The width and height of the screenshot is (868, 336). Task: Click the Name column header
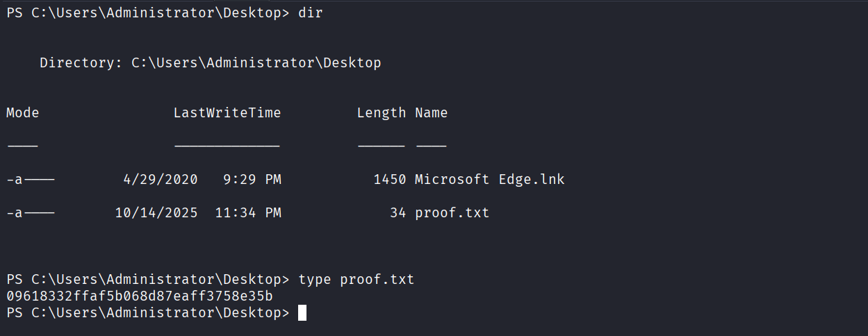[x=431, y=112]
